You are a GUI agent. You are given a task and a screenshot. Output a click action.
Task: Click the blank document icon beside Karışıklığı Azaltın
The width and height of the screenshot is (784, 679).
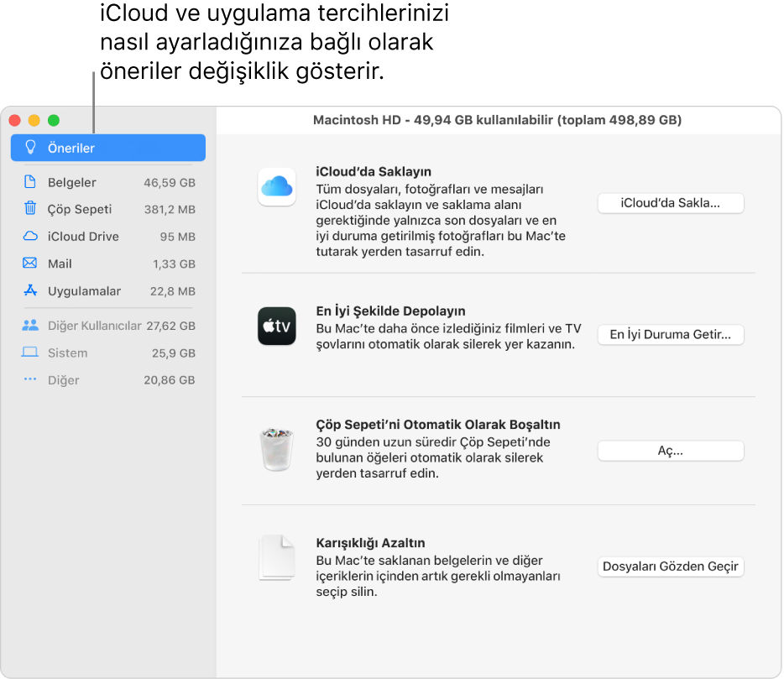click(276, 557)
